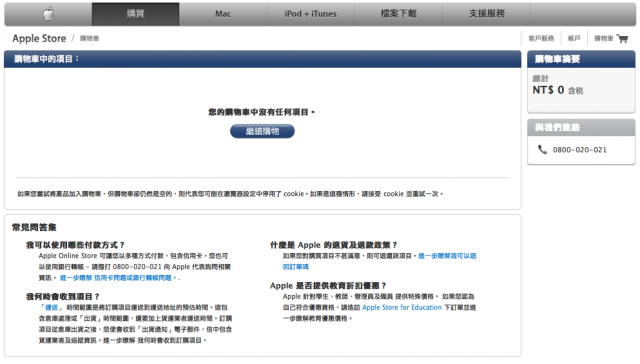The height and width of the screenshot is (364, 640).
Task: Open the Mac tab
Action: pos(223,14)
